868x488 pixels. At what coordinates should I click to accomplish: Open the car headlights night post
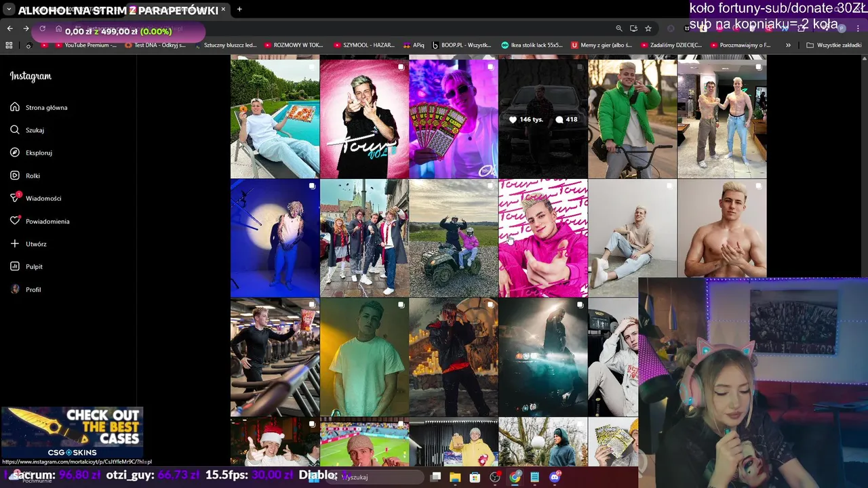tap(543, 357)
